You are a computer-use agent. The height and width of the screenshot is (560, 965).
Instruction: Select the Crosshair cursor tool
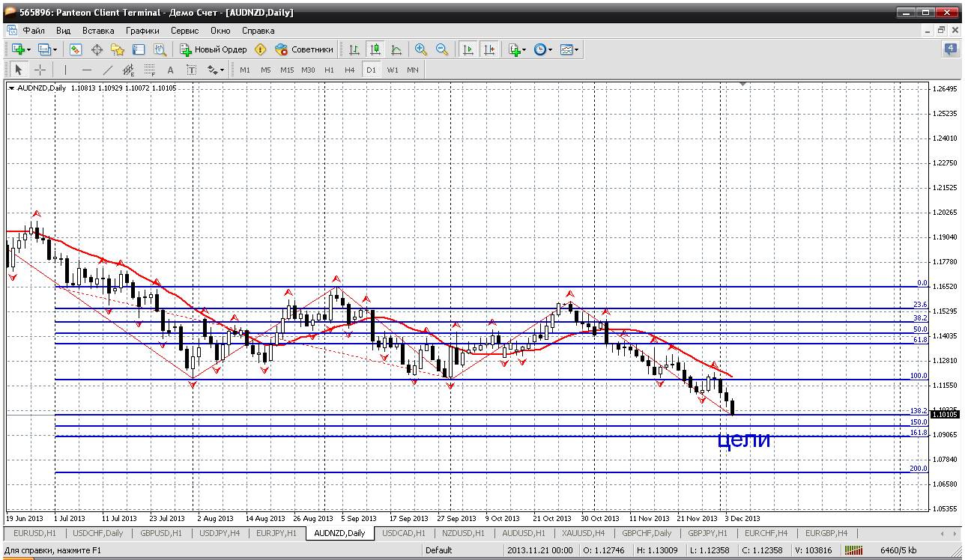point(40,70)
